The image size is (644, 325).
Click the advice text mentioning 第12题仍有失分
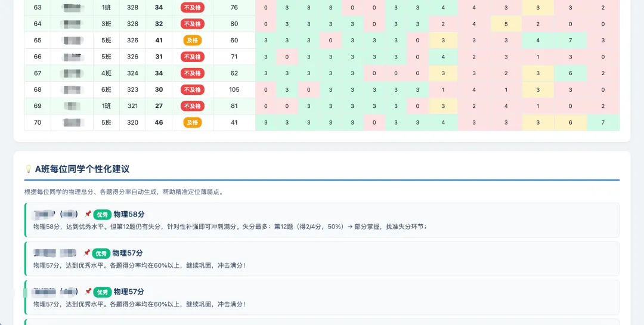coord(230,227)
